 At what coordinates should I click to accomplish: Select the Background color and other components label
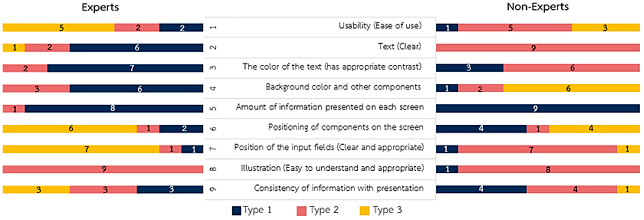(x=343, y=87)
